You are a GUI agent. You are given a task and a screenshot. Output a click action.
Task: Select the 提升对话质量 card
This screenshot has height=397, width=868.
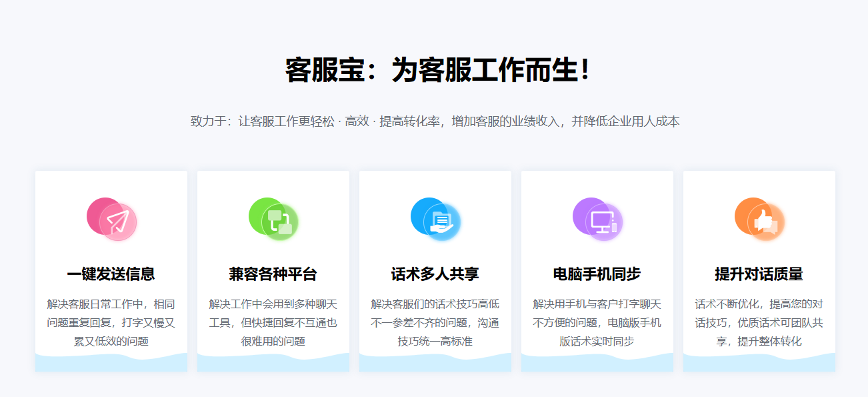(759, 270)
